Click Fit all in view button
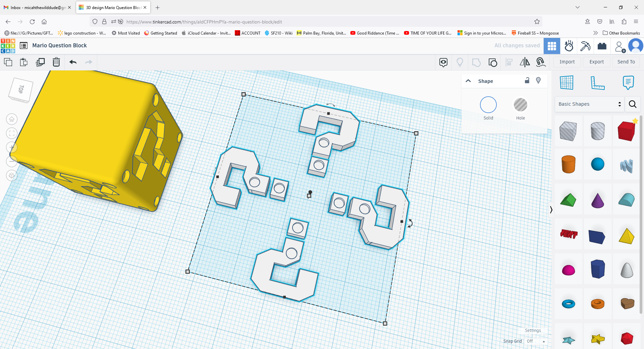 (x=12, y=133)
